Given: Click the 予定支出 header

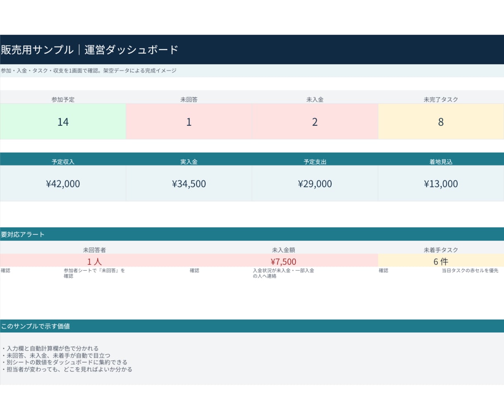Looking at the screenshot, I should point(315,162).
